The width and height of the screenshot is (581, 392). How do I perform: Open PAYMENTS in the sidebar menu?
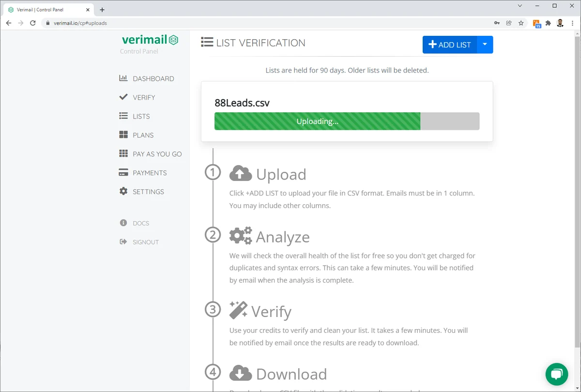pos(150,173)
